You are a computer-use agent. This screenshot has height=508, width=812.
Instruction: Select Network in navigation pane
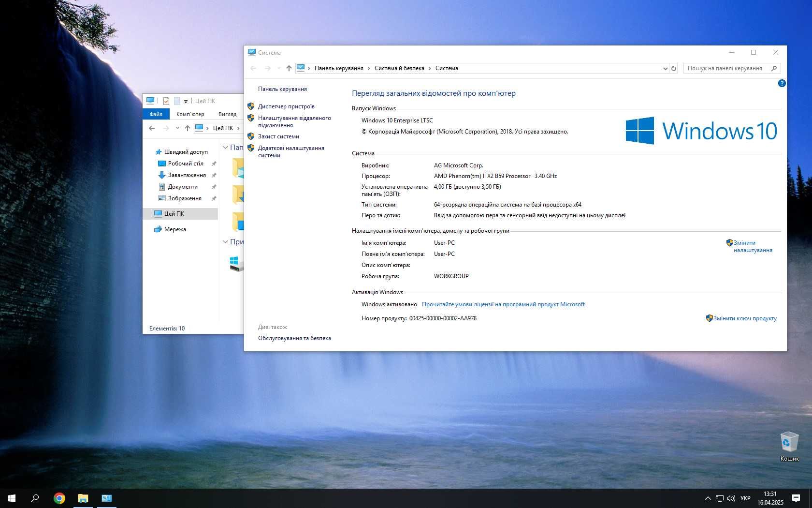[x=175, y=229]
